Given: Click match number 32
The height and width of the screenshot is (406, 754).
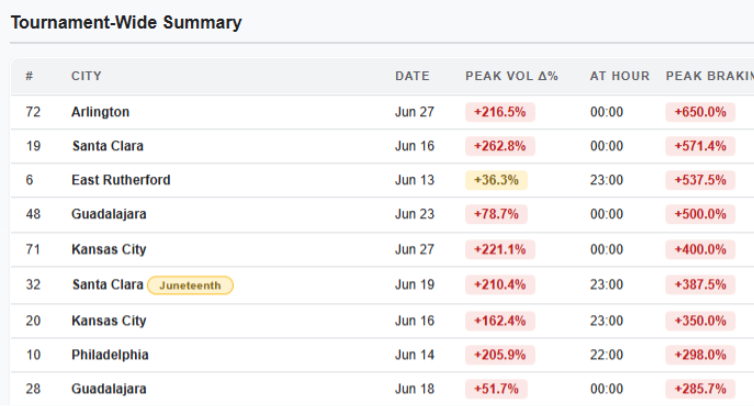Looking at the screenshot, I should coord(33,285).
